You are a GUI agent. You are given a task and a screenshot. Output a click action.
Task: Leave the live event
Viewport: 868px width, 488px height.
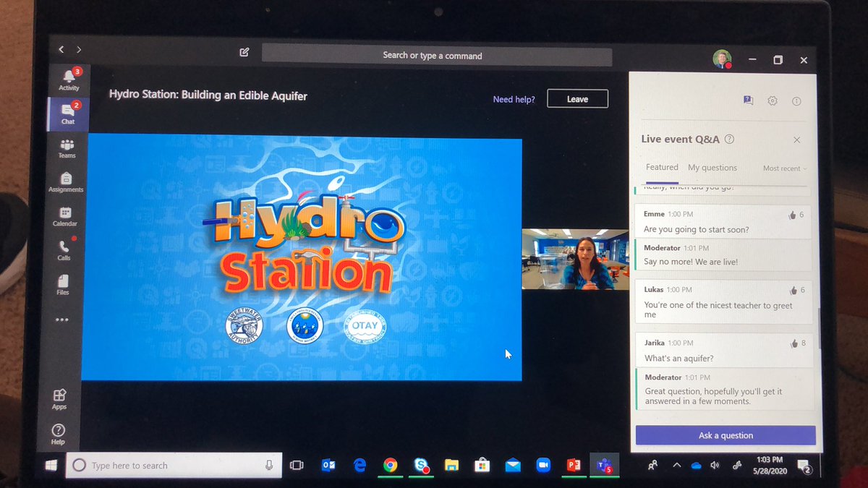pos(577,99)
